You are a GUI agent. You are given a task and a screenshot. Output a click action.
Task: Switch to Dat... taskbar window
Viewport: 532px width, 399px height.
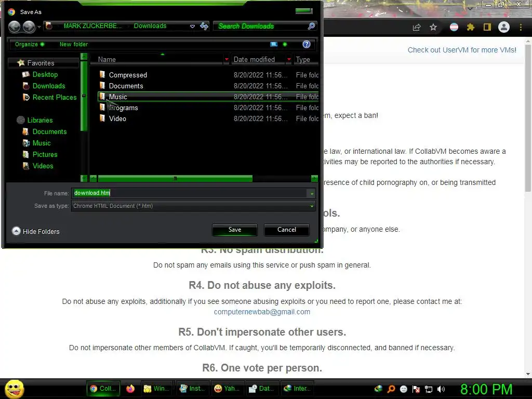[x=262, y=389]
